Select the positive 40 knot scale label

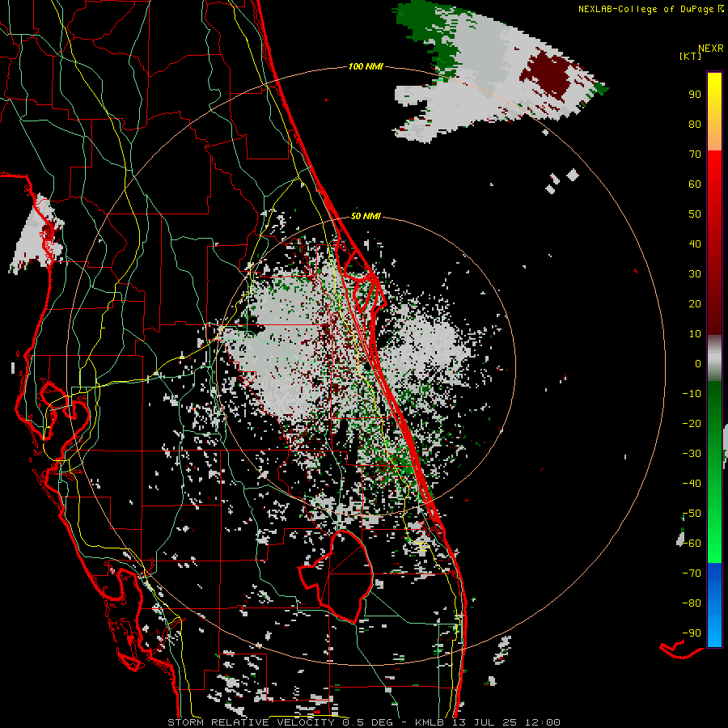pyautogui.click(x=695, y=243)
